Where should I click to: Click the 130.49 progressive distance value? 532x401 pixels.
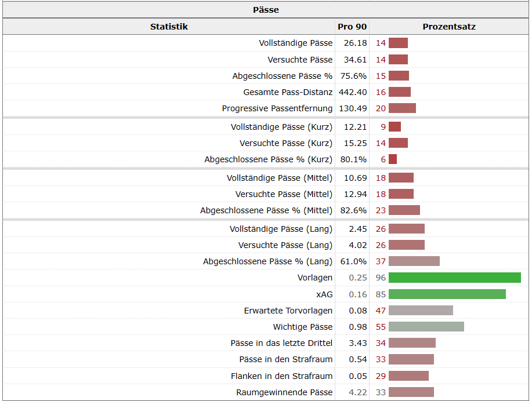[353, 108]
